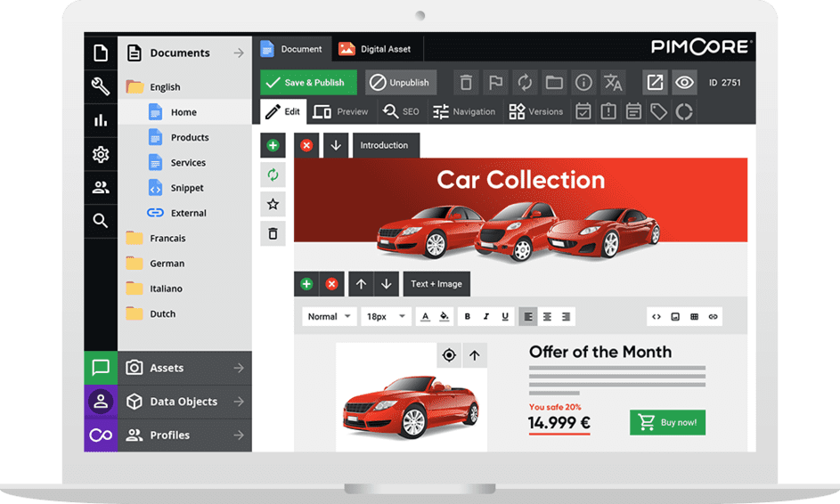840x504 pixels.
Task: Open the infinity logo icon
Action: [101, 435]
